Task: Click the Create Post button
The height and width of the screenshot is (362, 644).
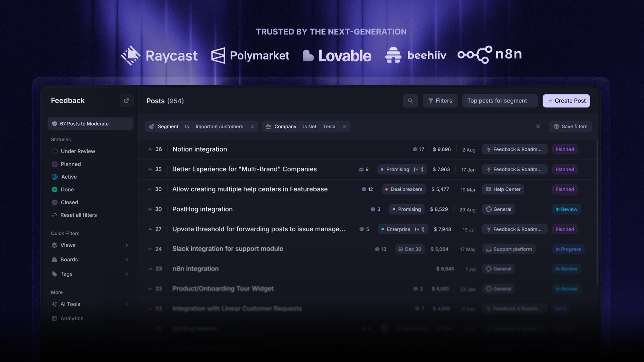Action: 566,101
